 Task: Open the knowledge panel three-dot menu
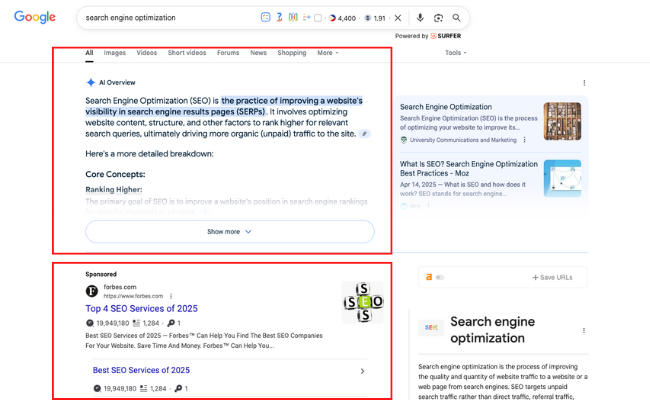click(x=584, y=330)
